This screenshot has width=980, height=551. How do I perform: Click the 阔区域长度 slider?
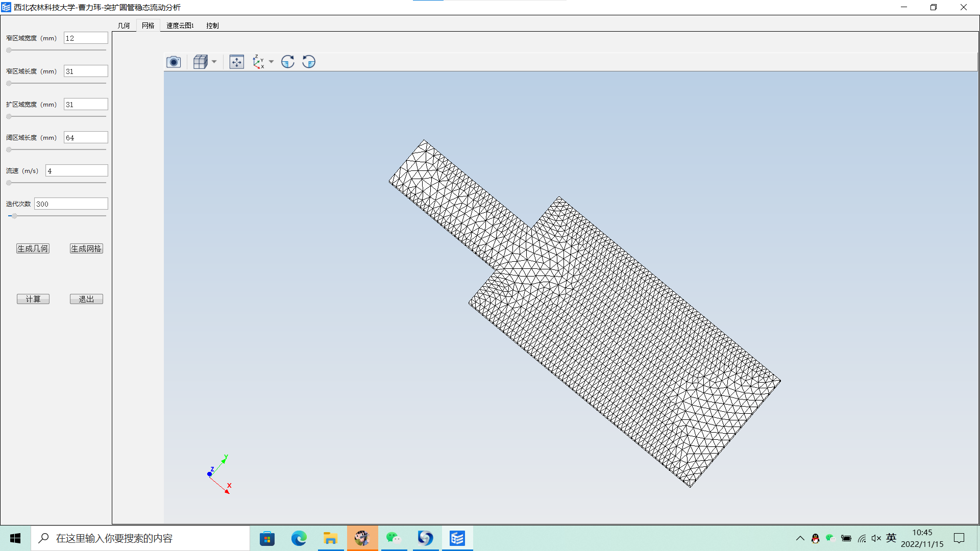[56, 149]
